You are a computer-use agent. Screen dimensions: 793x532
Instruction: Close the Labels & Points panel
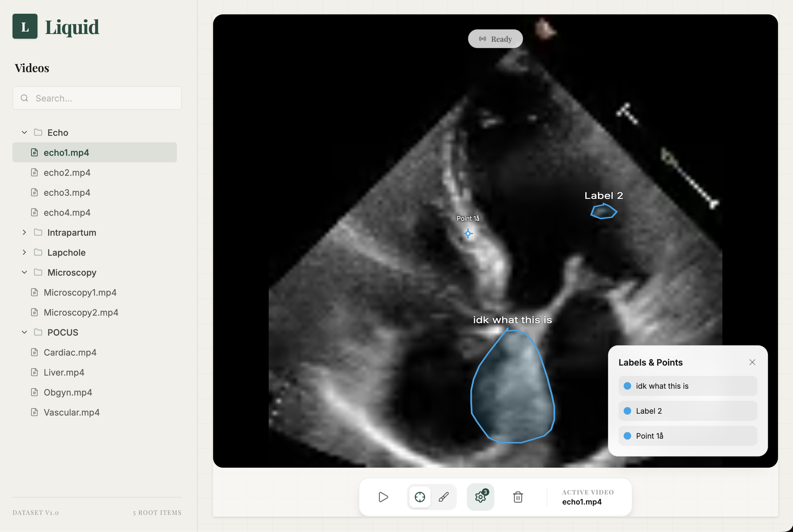click(752, 362)
